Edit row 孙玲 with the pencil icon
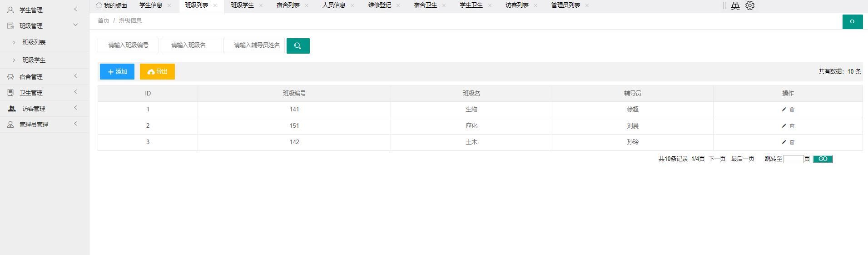This screenshot has height=255, width=868. 784,142
